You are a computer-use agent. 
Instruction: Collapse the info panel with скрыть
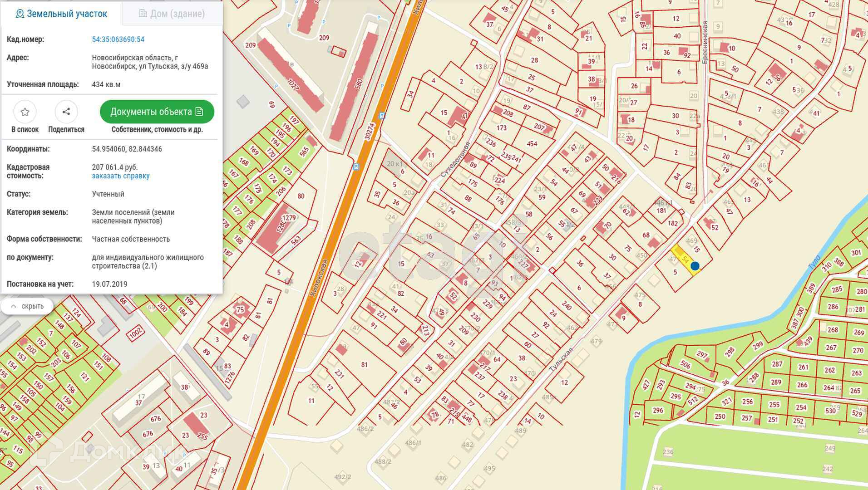pos(27,306)
